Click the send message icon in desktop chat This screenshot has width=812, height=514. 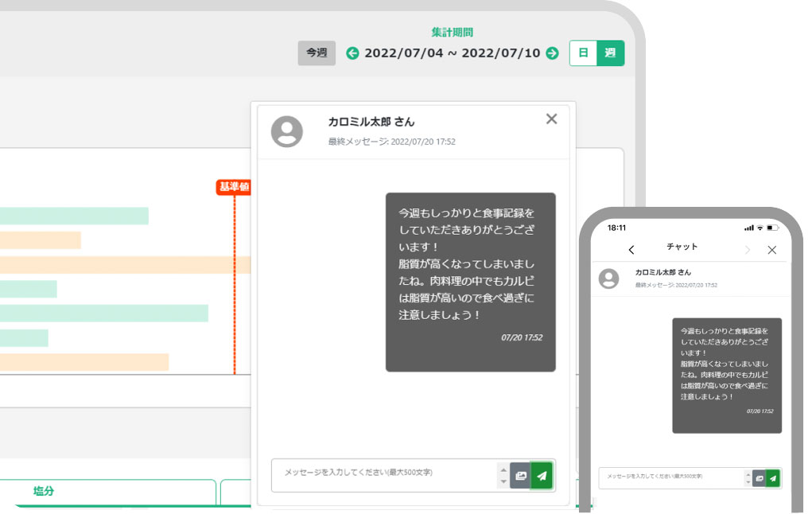[542, 476]
